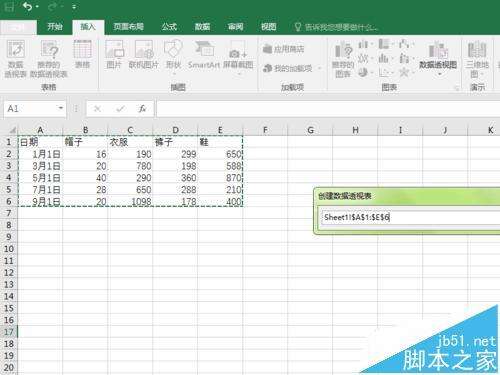The image size is (500, 375).
Task: Open the View (视图) tab
Action: pyautogui.click(x=268, y=26)
